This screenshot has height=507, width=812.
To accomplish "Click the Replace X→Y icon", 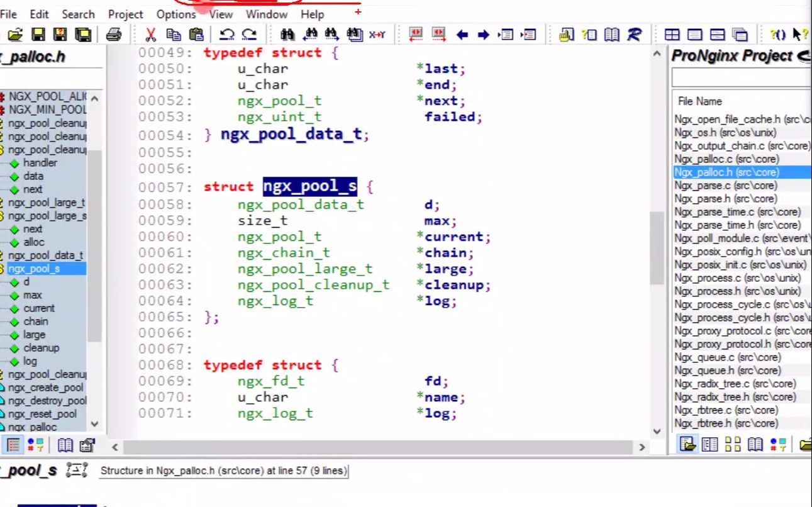I will (377, 35).
